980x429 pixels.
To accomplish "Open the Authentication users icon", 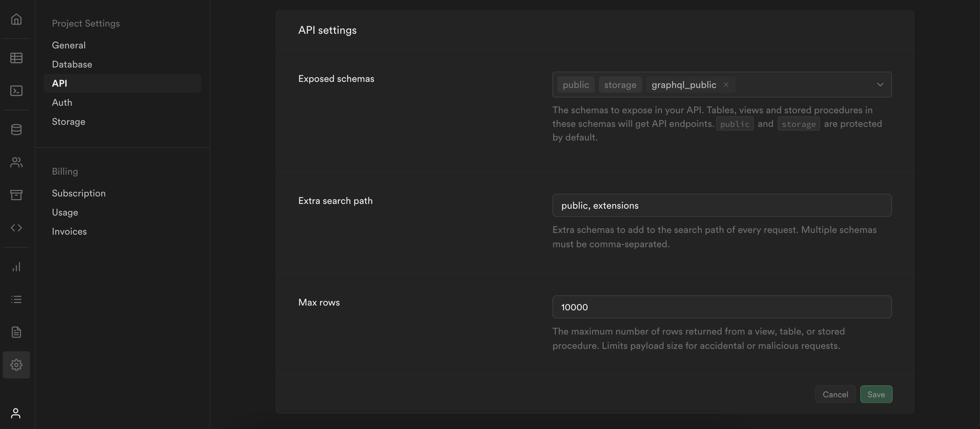I will click(x=16, y=162).
